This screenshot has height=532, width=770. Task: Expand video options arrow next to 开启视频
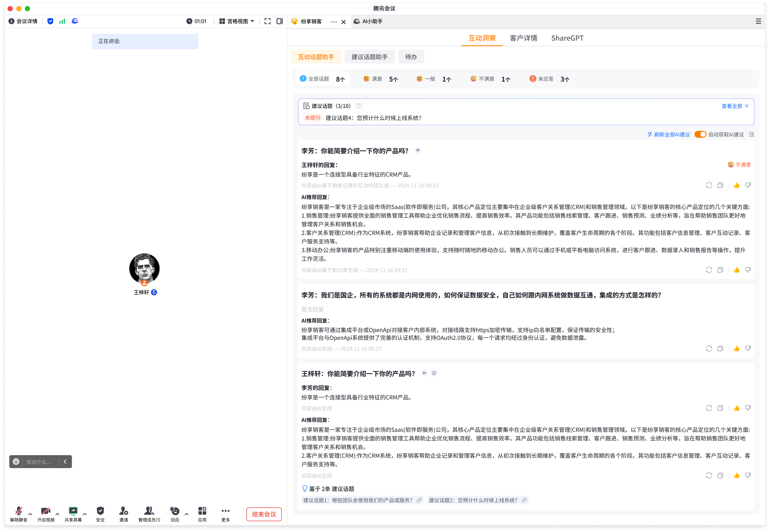(x=58, y=514)
